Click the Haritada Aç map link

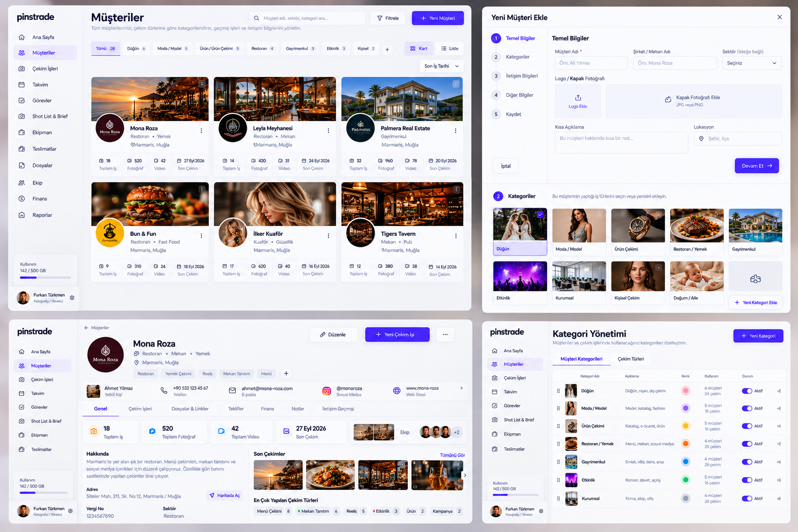224,496
